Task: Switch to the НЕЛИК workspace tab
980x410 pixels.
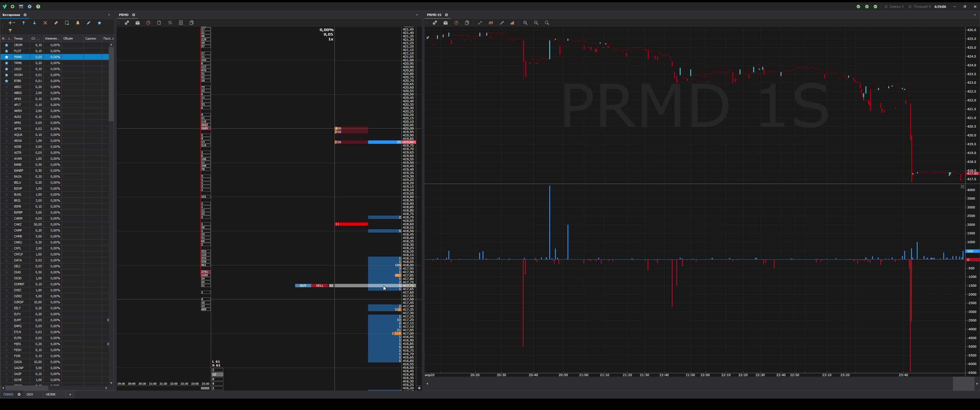Action: (x=51, y=394)
